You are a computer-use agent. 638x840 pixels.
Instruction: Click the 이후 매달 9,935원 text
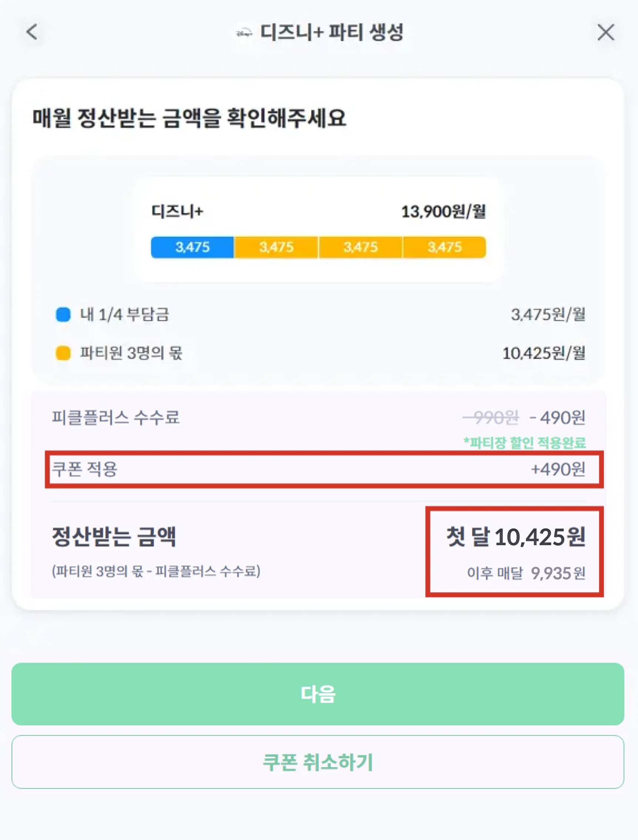pyautogui.click(x=526, y=573)
